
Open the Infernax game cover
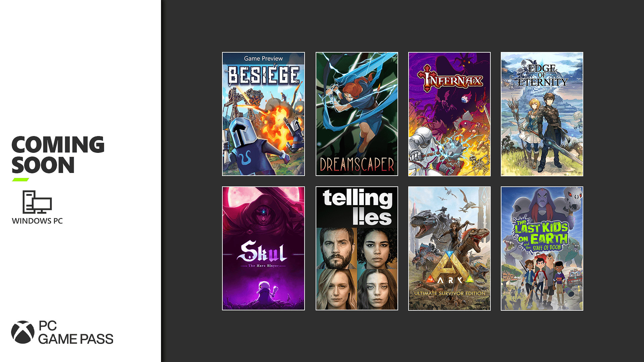449,114
